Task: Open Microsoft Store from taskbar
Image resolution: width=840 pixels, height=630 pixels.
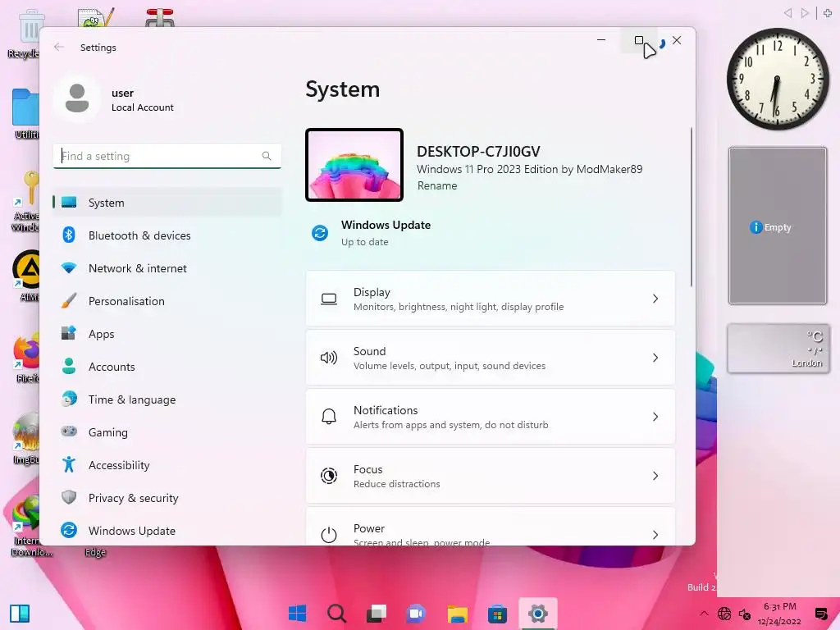Action: (497, 614)
